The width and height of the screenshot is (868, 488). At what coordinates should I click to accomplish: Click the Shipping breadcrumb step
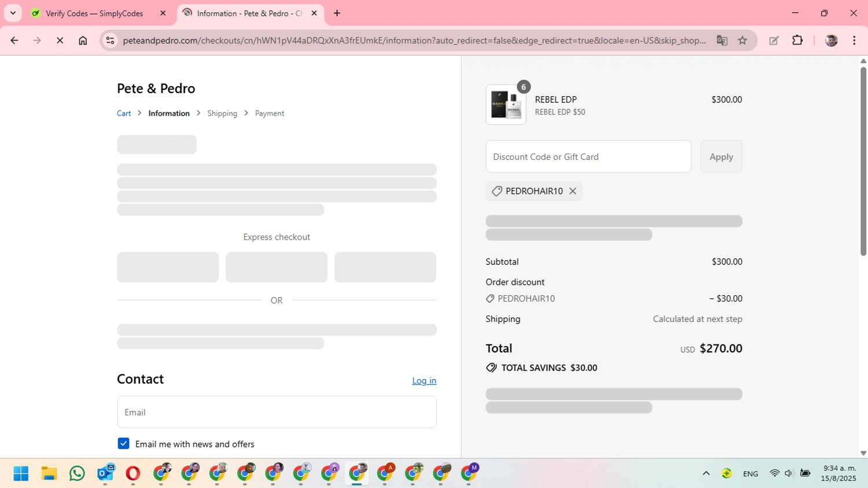tap(222, 113)
